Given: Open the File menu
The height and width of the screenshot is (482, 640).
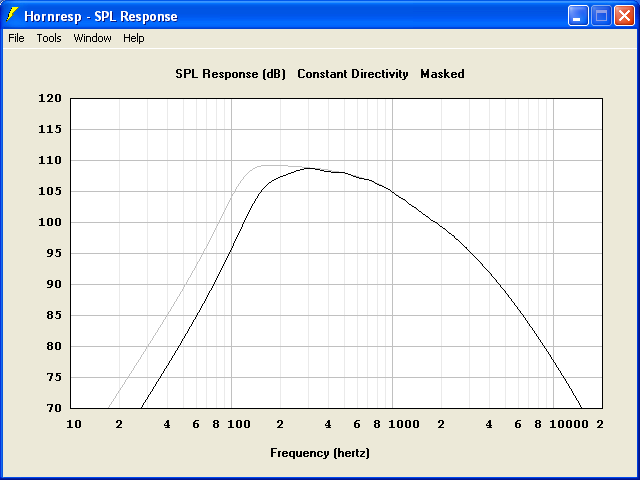Looking at the screenshot, I should [x=16, y=38].
